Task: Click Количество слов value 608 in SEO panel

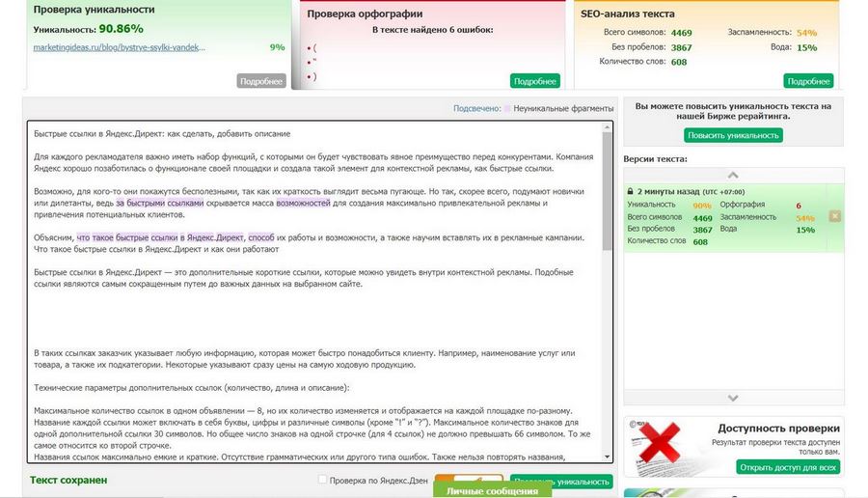Action: pyautogui.click(x=679, y=62)
